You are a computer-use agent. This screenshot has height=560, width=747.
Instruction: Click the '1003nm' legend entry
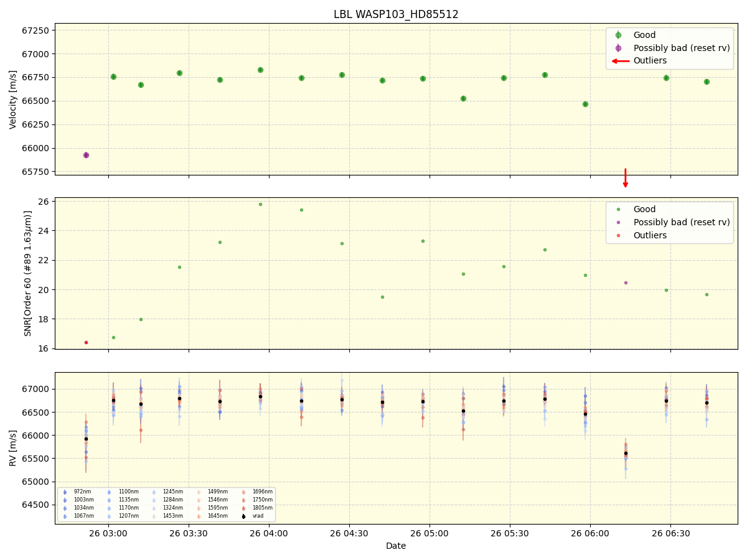click(x=84, y=500)
